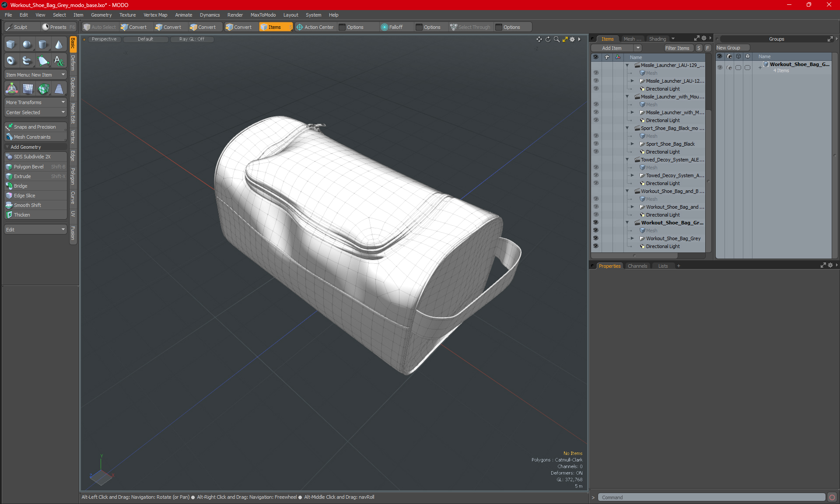
Task: Toggle visibility of last Directional Light
Action: [x=595, y=246]
